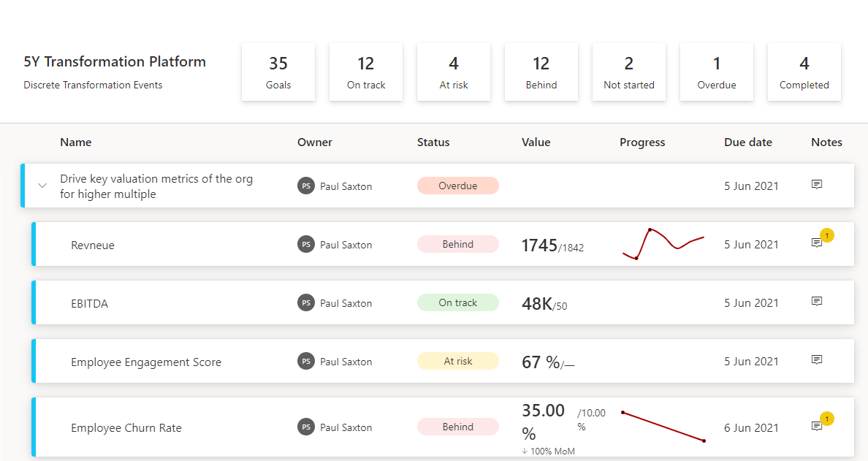The image size is (868, 461).
Task: Open notes icon for Drive key valuation goal
Action: pos(817,185)
